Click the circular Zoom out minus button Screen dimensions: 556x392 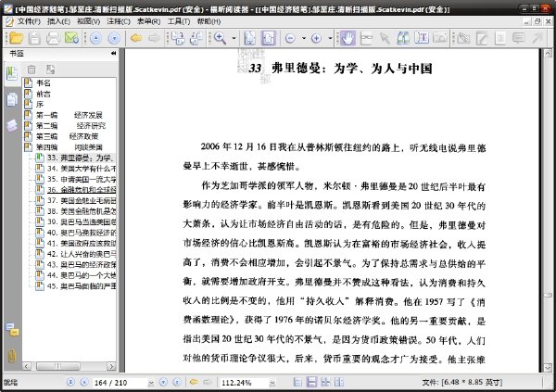(290, 38)
